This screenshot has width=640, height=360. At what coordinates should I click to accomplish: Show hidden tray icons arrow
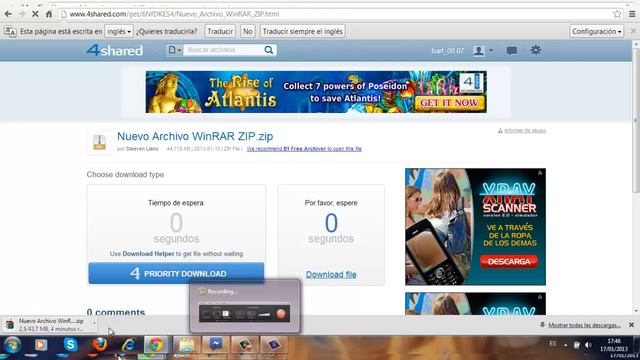pos(566,345)
